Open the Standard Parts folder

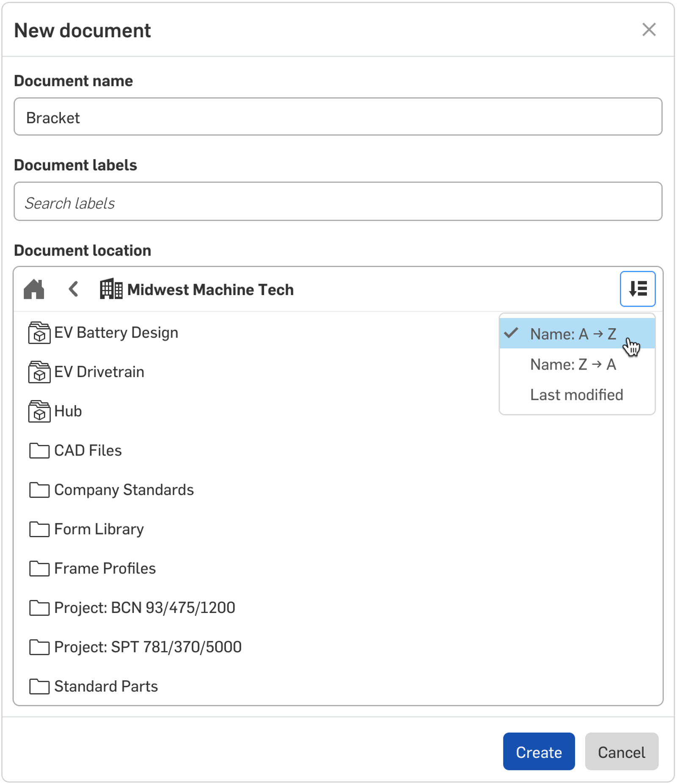click(x=105, y=687)
